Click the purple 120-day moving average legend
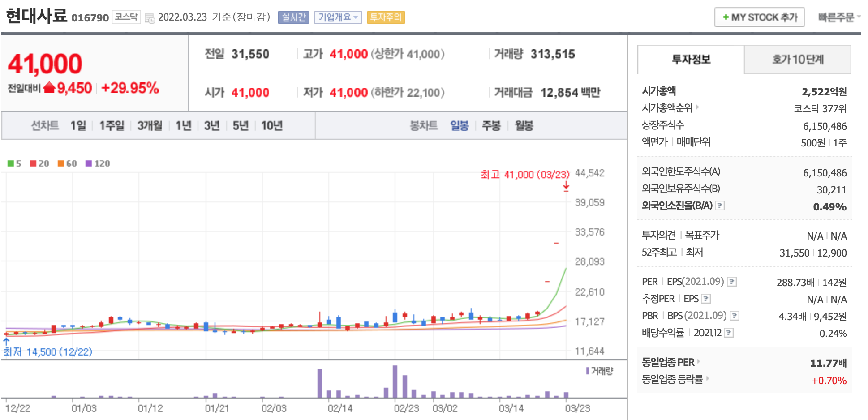This screenshot has height=420, width=868. click(x=98, y=163)
